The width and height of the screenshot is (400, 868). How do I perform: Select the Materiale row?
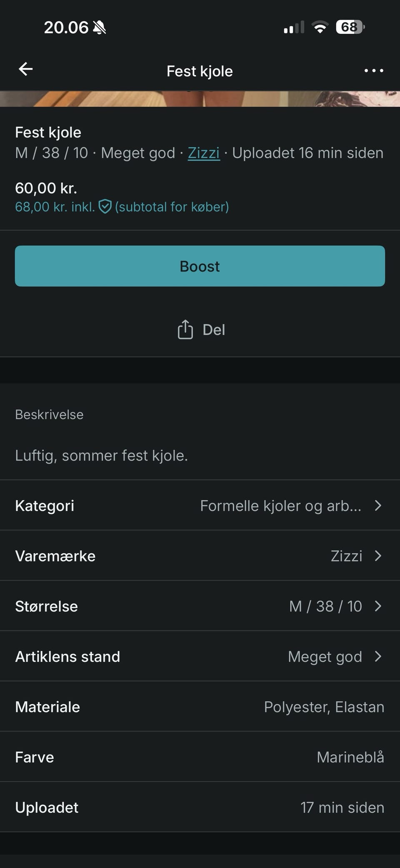point(200,707)
